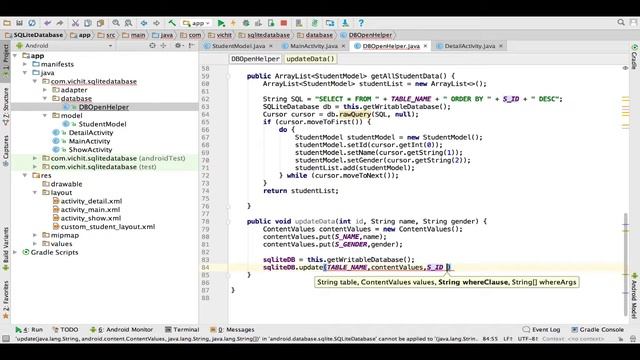Image resolution: width=640 pixels, height=360 pixels.
Task: Select custom_student_layout.xml file
Action: (x=108, y=227)
